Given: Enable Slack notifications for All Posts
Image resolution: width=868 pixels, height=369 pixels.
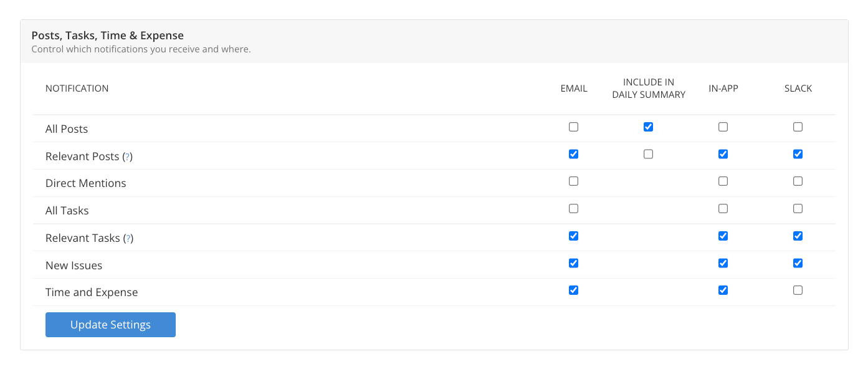Looking at the screenshot, I should (x=798, y=127).
